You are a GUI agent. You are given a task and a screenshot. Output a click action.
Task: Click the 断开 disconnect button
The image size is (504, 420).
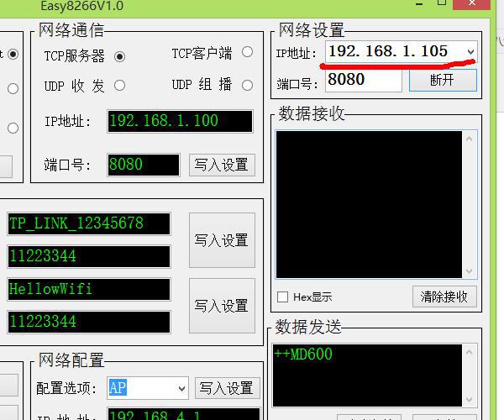click(443, 81)
